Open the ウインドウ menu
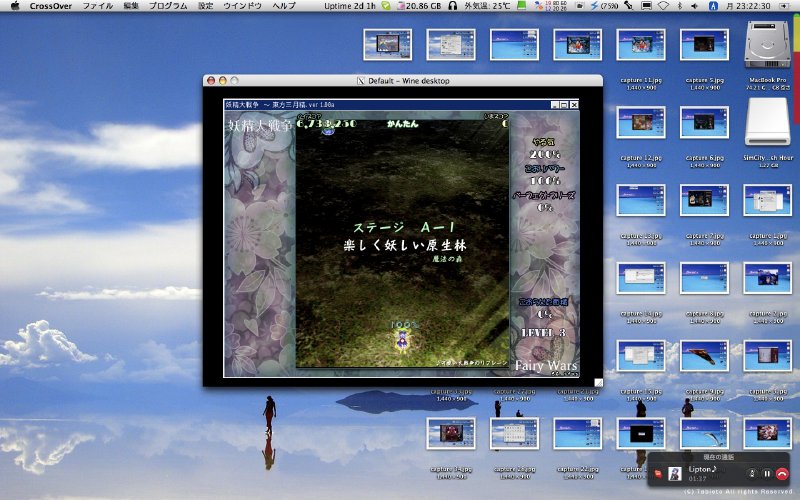Image resolution: width=800 pixels, height=500 pixels. coord(242,6)
